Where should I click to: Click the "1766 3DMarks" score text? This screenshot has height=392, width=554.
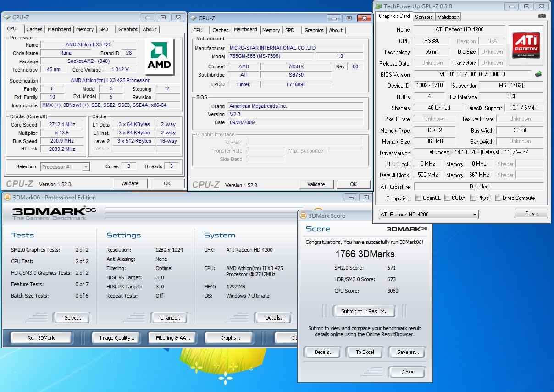365,254
